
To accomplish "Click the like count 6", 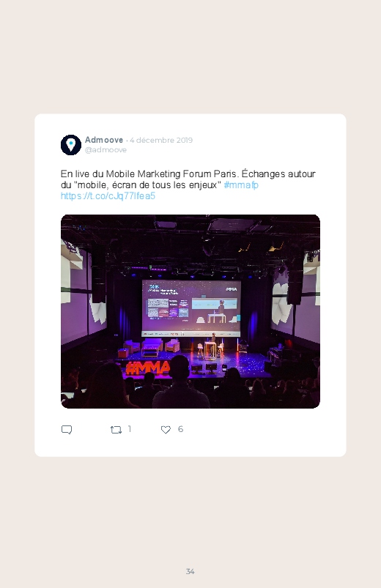I will click(x=180, y=429).
